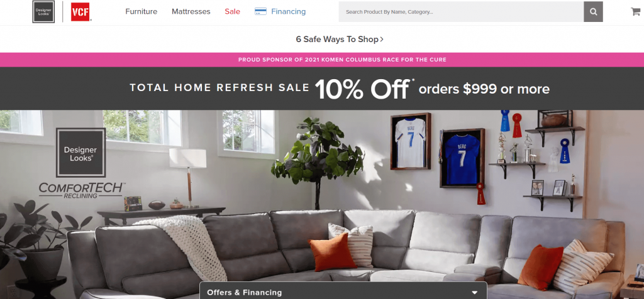Click the credit card icon beside Financing
The height and width of the screenshot is (299, 644).
260,11
